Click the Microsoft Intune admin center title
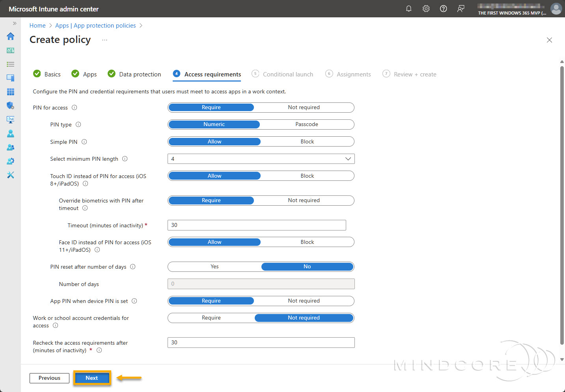 54,9
